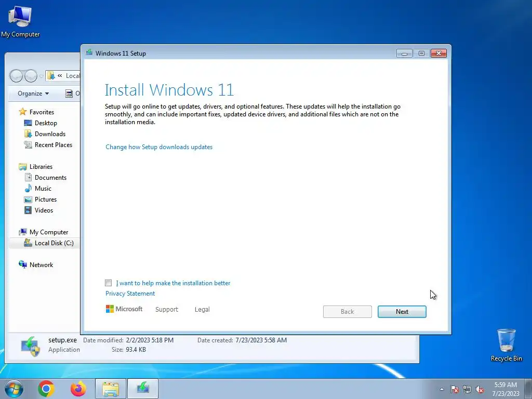Screen dimensions: 532x399
Task: Select Favorites in Explorer navigation pane
Action: (37, 112)
